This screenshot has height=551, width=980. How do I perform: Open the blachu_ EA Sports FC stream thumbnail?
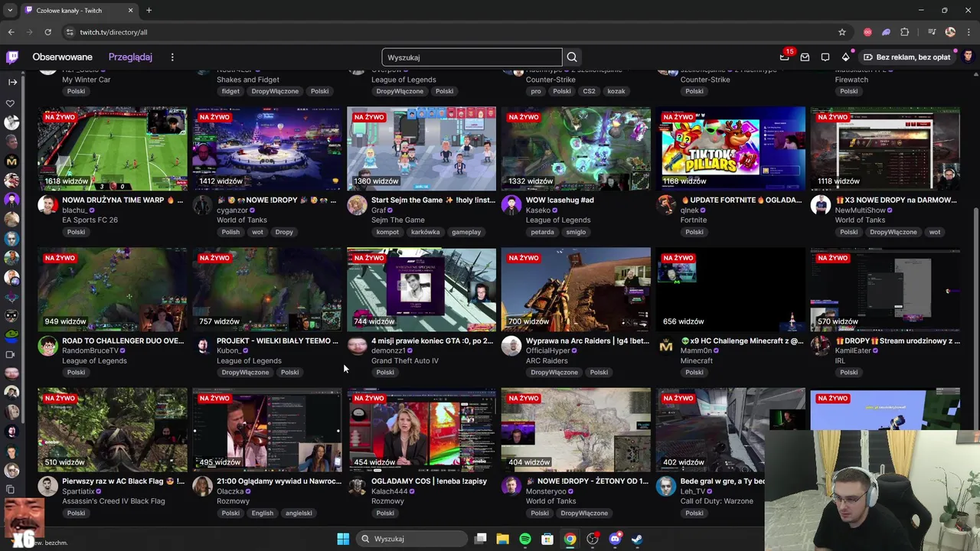click(x=113, y=148)
